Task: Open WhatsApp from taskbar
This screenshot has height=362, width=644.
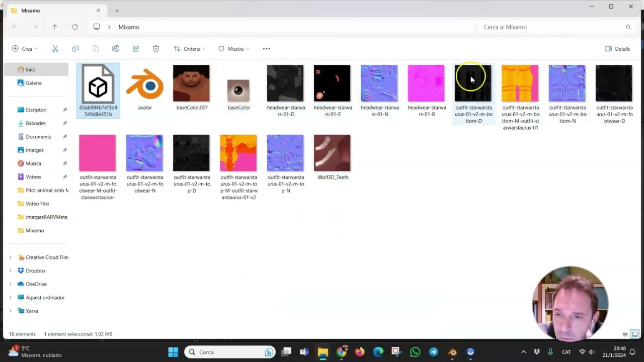Action: click(415, 352)
